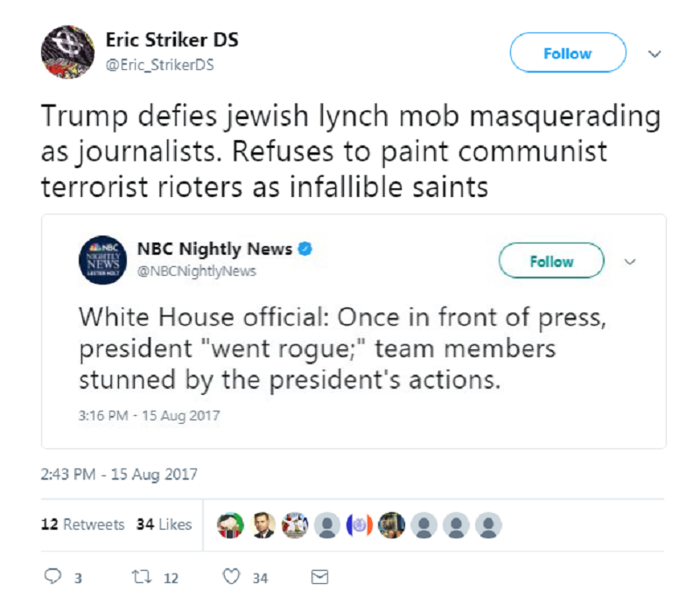Open the tweet options chevron for Eric Striker
This screenshot has width=700, height=612.
point(654,53)
